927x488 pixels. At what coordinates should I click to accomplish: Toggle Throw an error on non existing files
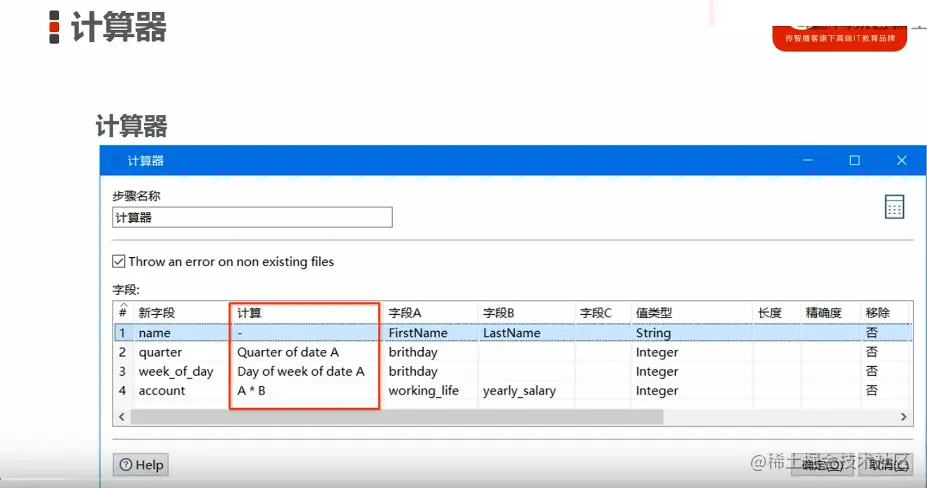119,261
